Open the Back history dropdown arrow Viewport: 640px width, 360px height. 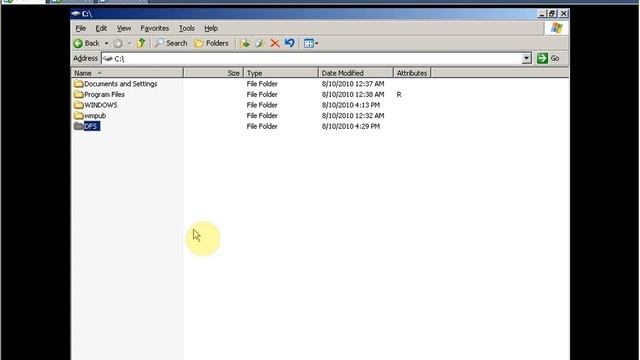106,43
